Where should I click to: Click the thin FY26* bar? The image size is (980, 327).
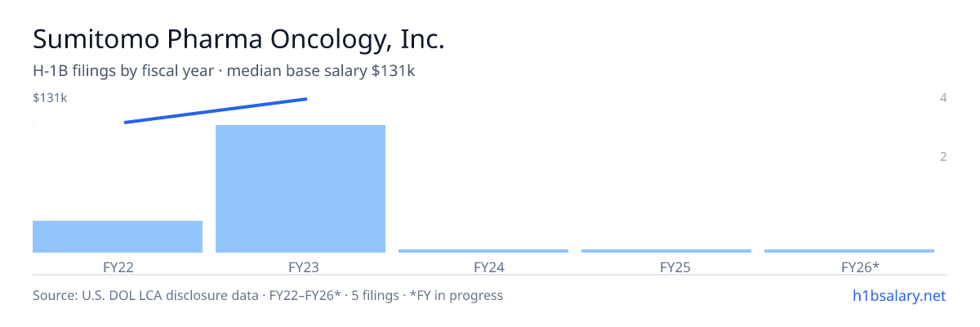coord(849,251)
